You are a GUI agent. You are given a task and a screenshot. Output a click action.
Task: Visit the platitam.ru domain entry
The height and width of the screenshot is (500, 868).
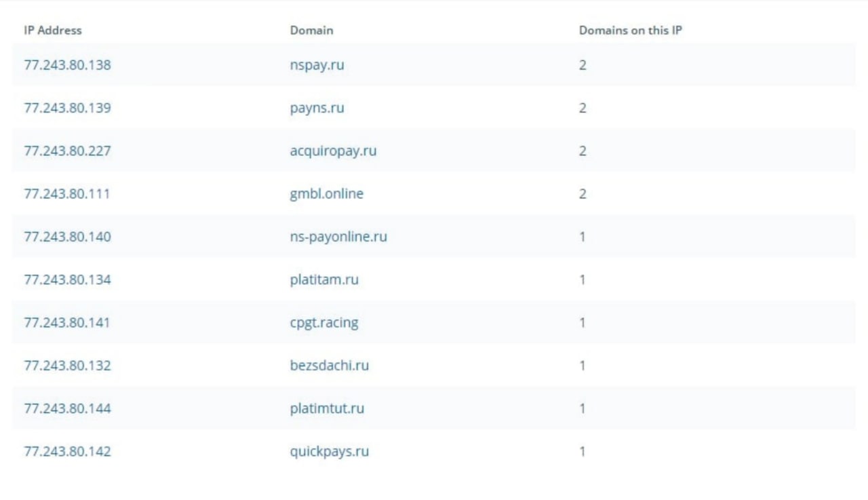pos(324,280)
